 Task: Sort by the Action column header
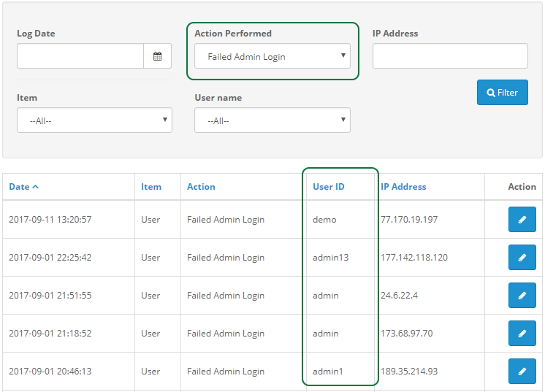point(201,187)
